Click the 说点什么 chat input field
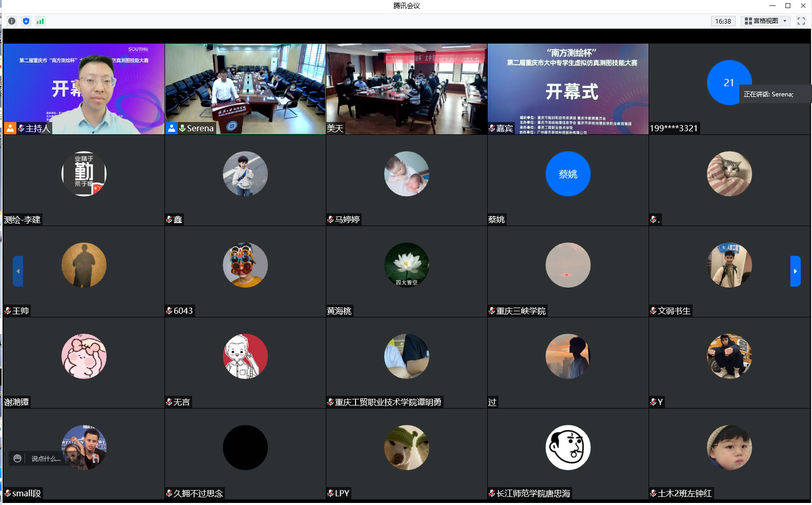The width and height of the screenshot is (812, 505). pos(46,458)
